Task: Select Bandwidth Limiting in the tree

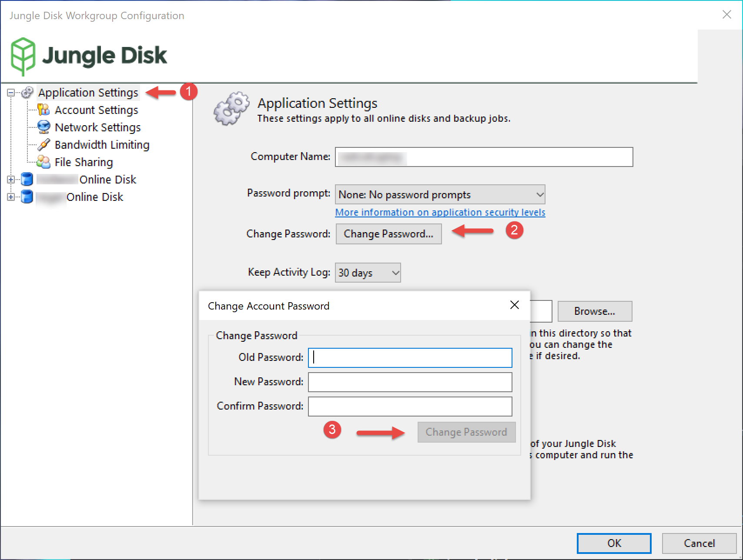Action: [102, 145]
